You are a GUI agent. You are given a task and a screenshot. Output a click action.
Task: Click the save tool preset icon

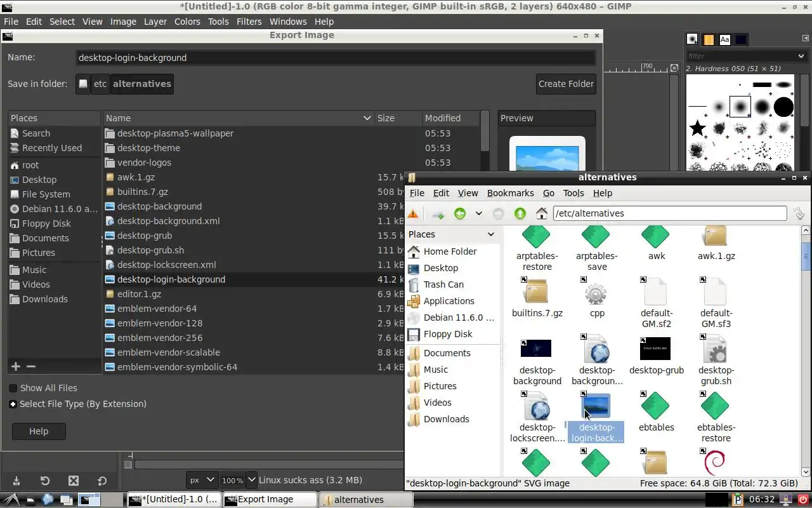(x=16, y=481)
